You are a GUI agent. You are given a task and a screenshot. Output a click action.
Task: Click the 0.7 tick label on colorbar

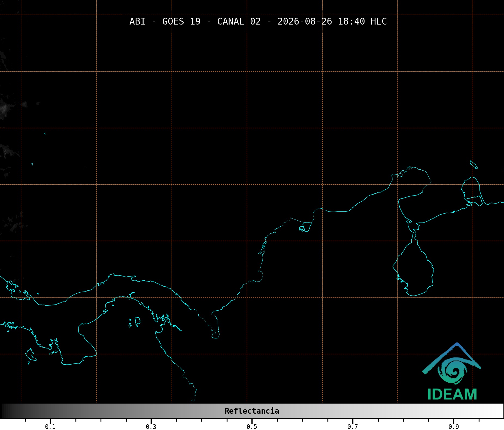pyautogui.click(x=353, y=426)
